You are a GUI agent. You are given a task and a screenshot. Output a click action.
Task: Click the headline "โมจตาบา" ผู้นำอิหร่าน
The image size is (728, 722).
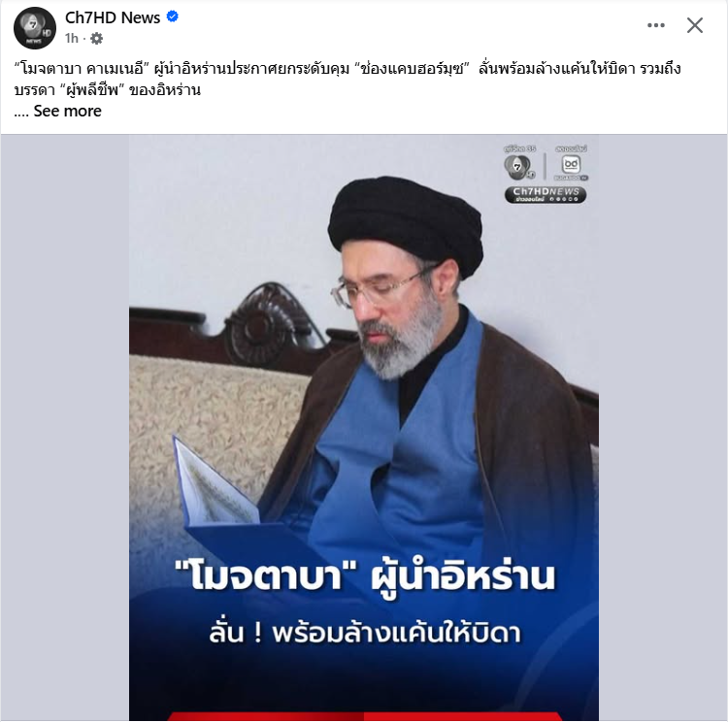(364, 576)
